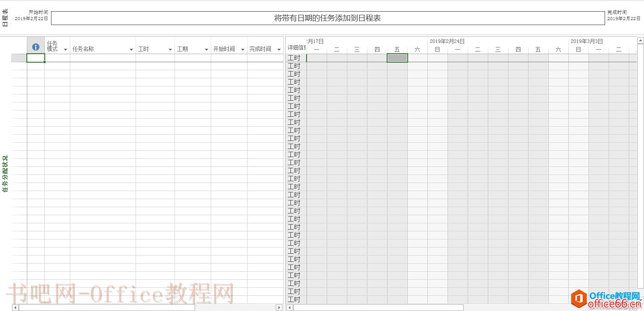The height and width of the screenshot is (311, 644).
Task: Open the 完成时间 column filter dropdown
Action: [x=279, y=49]
